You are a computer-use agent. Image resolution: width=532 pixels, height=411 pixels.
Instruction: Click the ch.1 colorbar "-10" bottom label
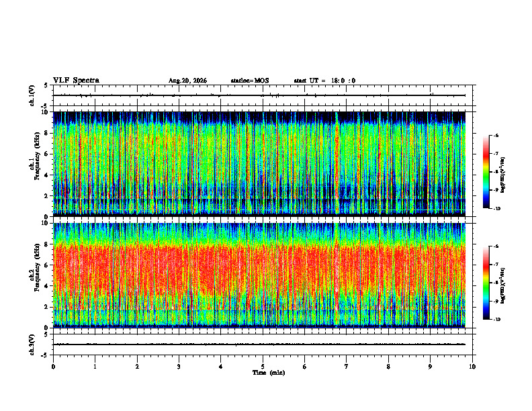[x=496, y=209]
